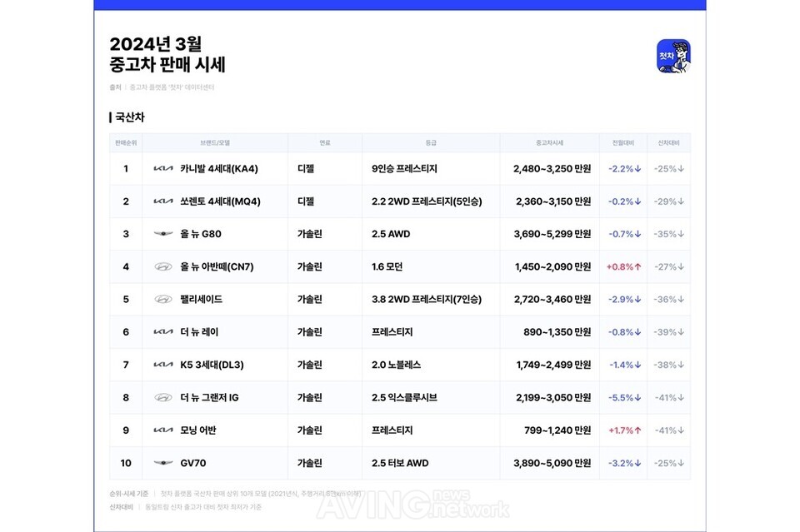Click price 2,199~3,050 만원

tap(553, 397)
